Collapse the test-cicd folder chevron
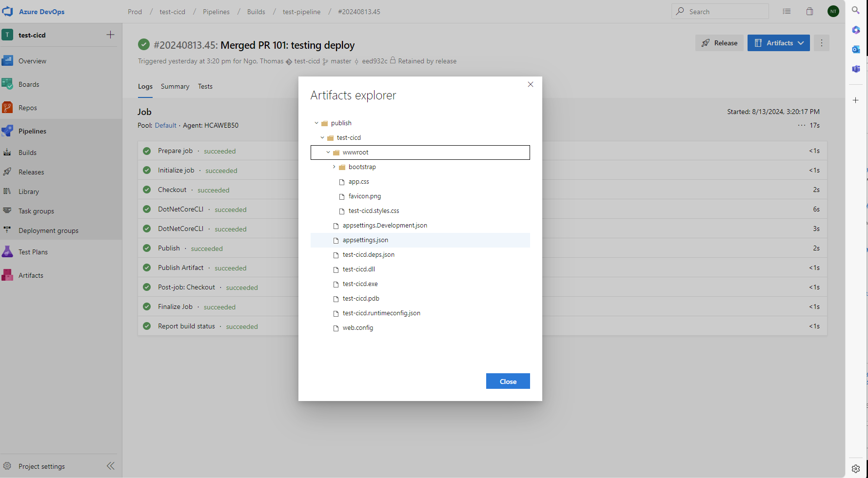The height and width of the screenshot is (478, 868). click(322, 138)
